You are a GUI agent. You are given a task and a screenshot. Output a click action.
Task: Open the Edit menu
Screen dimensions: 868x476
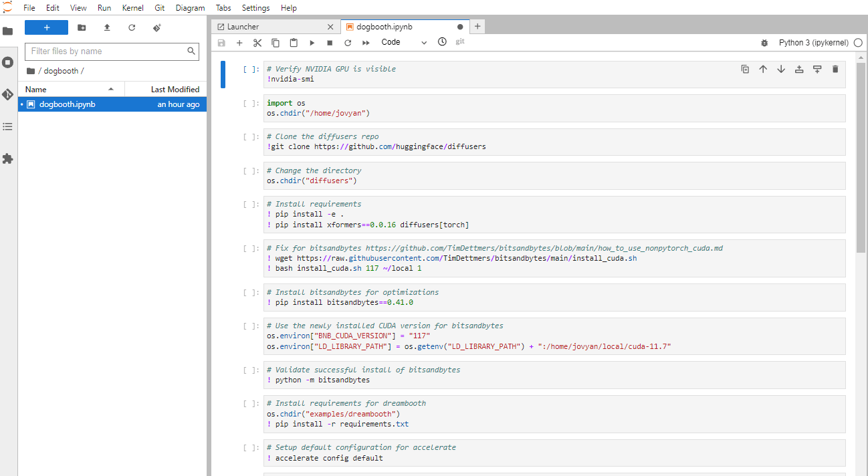(x=53, y=8)
